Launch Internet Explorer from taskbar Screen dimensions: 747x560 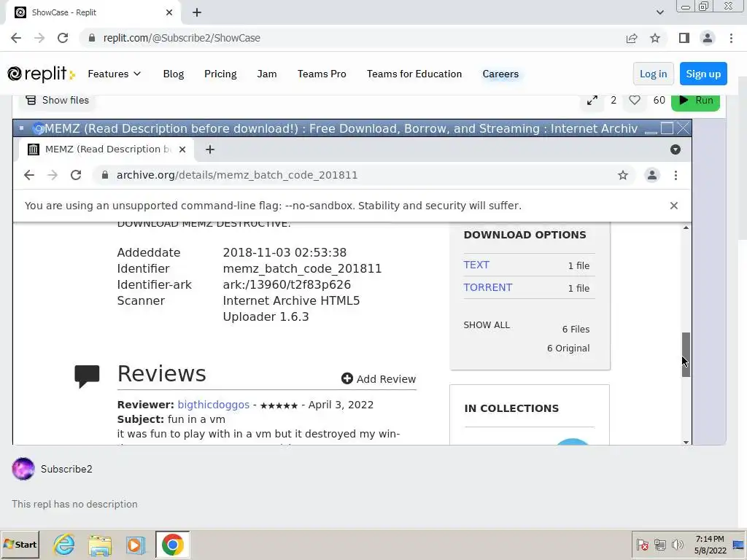point(64,545)
